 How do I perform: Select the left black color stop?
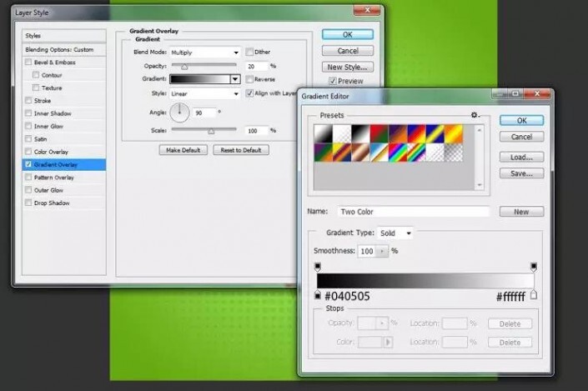[x=317, y=296]
